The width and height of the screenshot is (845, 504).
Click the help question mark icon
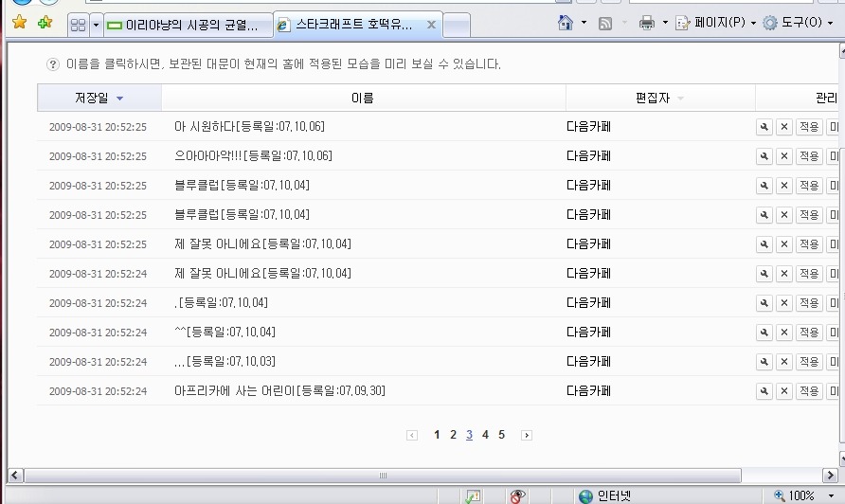point(52,64)
